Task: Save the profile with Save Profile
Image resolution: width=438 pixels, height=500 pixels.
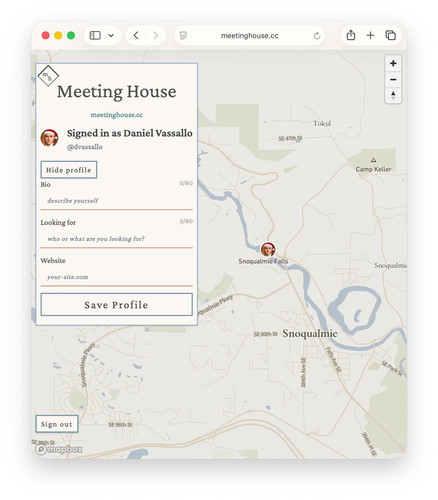Action: coord(117,305)
